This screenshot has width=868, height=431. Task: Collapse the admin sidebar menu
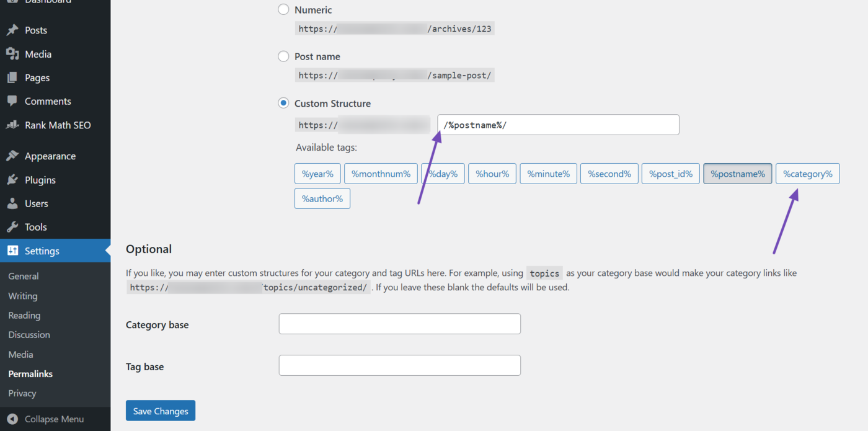click(x=55, y=419)
